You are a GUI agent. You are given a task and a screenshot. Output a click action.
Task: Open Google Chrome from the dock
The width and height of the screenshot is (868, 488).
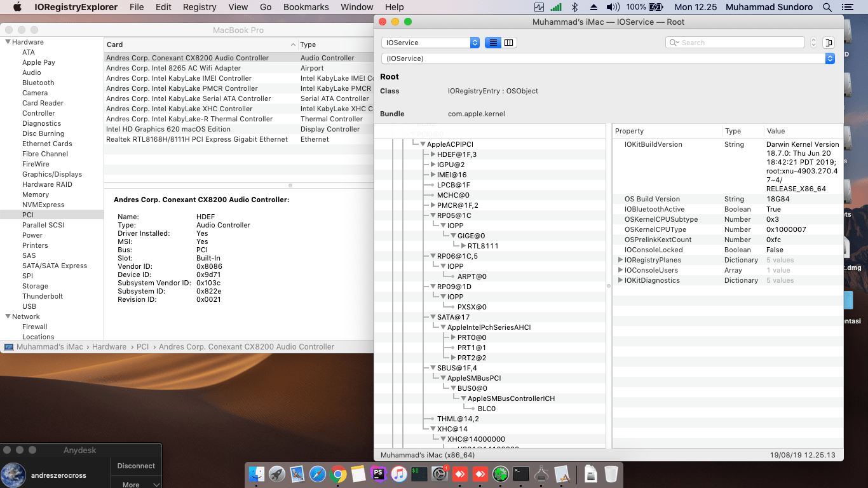(337, 474)
